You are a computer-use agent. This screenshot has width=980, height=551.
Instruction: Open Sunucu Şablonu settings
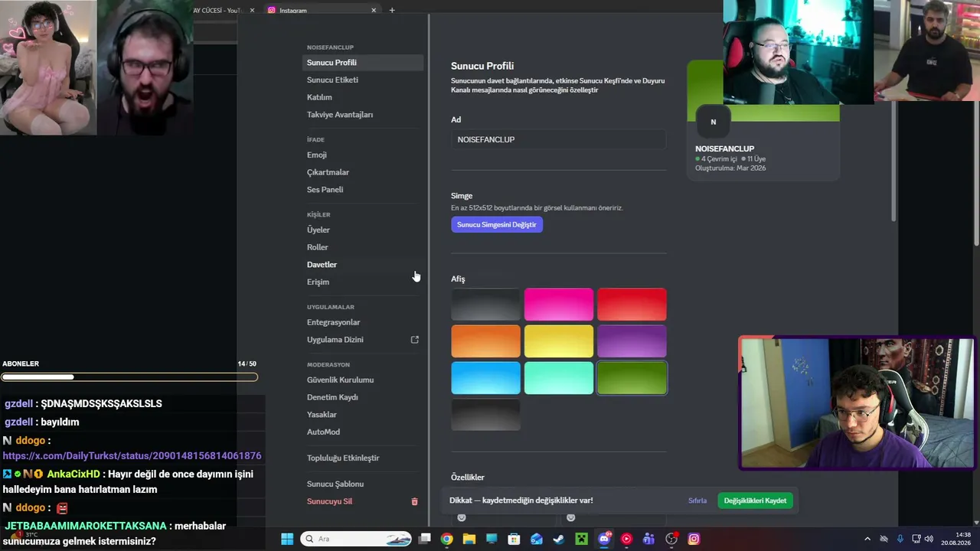363,484
